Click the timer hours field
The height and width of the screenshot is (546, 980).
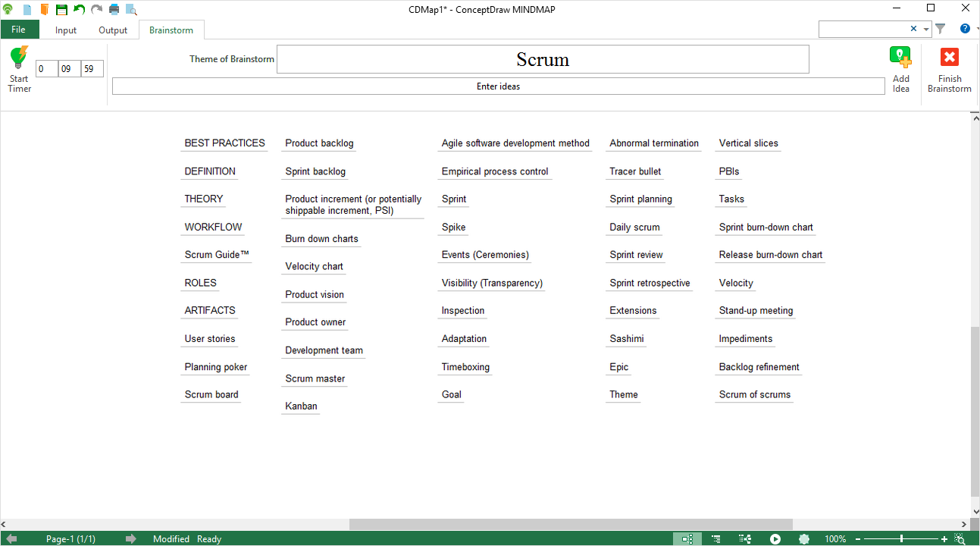46,69
